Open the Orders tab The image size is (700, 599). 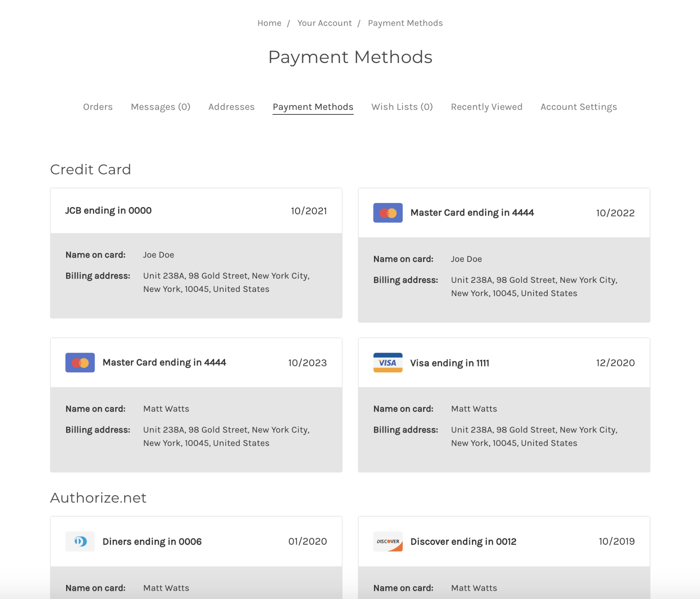click(98, 107)
